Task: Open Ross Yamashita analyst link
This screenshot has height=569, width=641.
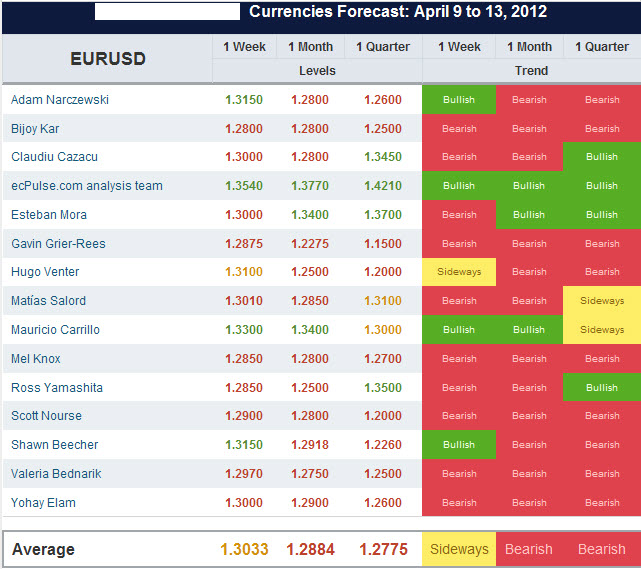Action: pyautogui.click(x=57, y=388)
